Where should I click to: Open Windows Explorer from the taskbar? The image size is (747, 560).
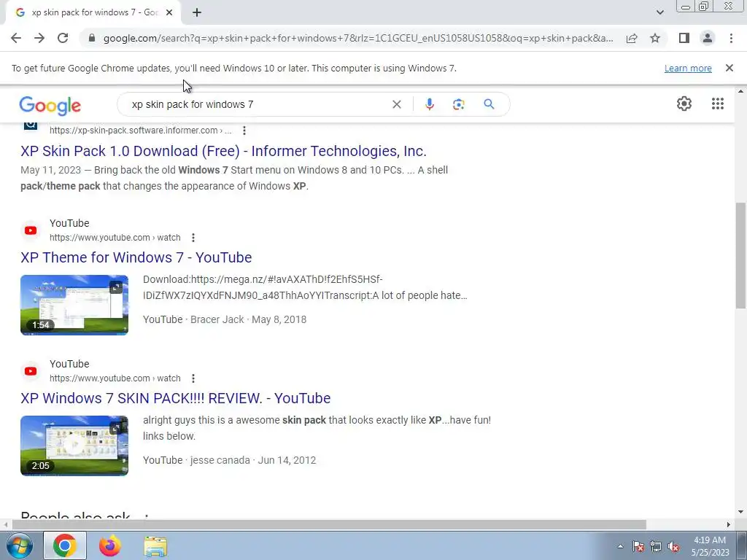(155, 545)
